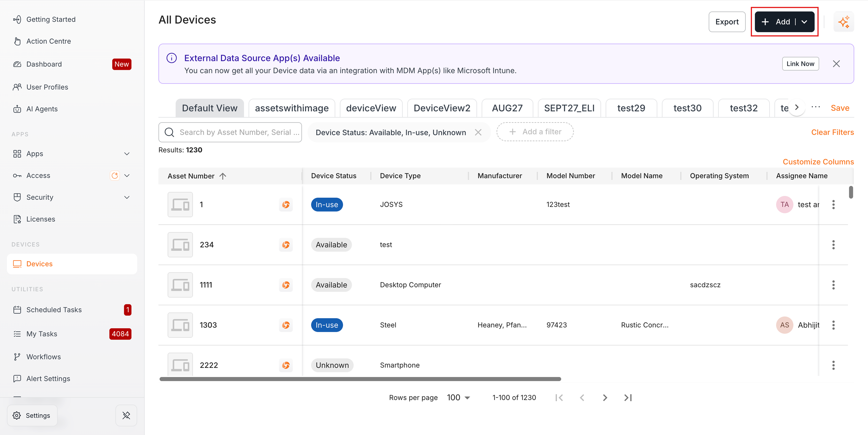Switch to the DeviceView2 tab
868x435 pixels.
442,108
